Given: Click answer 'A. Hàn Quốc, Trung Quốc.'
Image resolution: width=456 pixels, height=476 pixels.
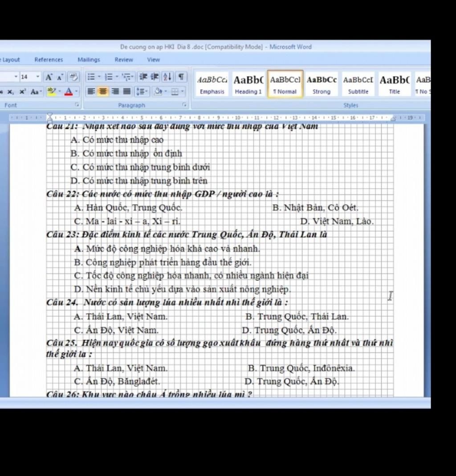Looking at the screenshot, I should click(128, 208).
